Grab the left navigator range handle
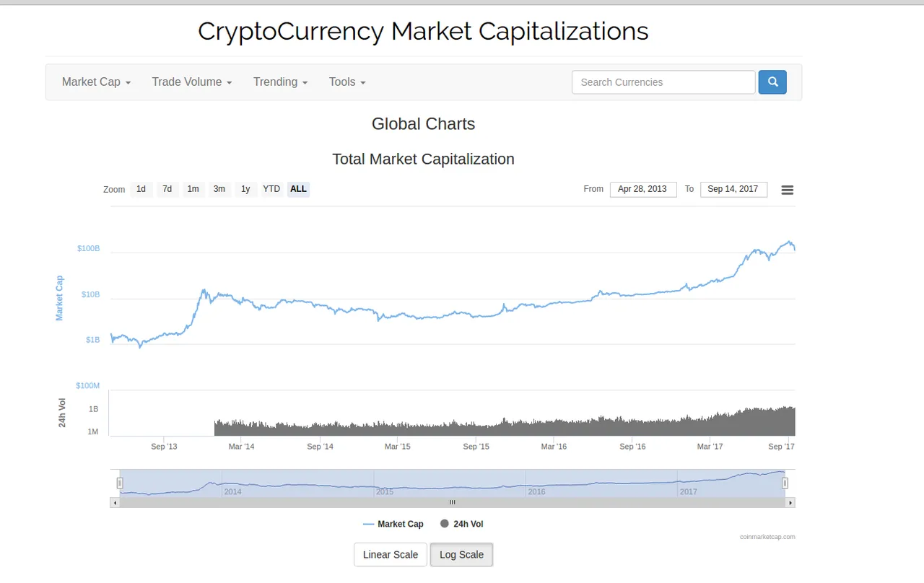Viewport: 924px width, 583px height. click(121, 483)
